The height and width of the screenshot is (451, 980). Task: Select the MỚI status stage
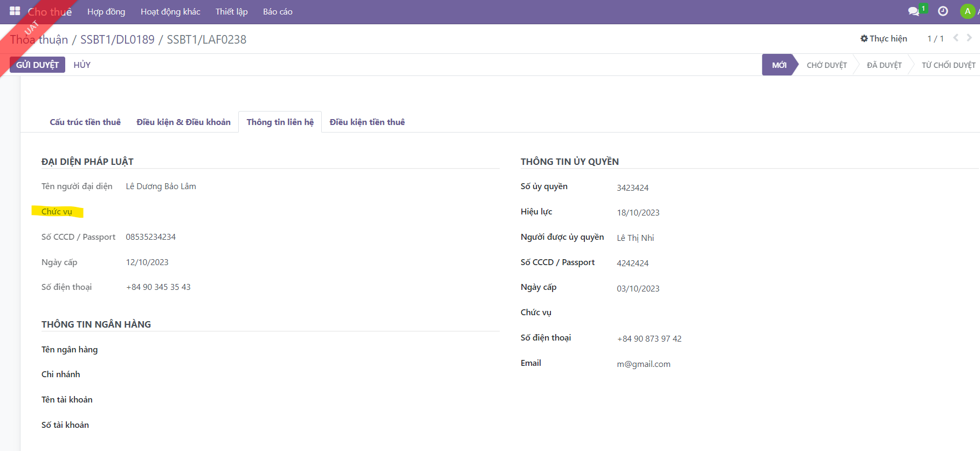tap(779, 65)
